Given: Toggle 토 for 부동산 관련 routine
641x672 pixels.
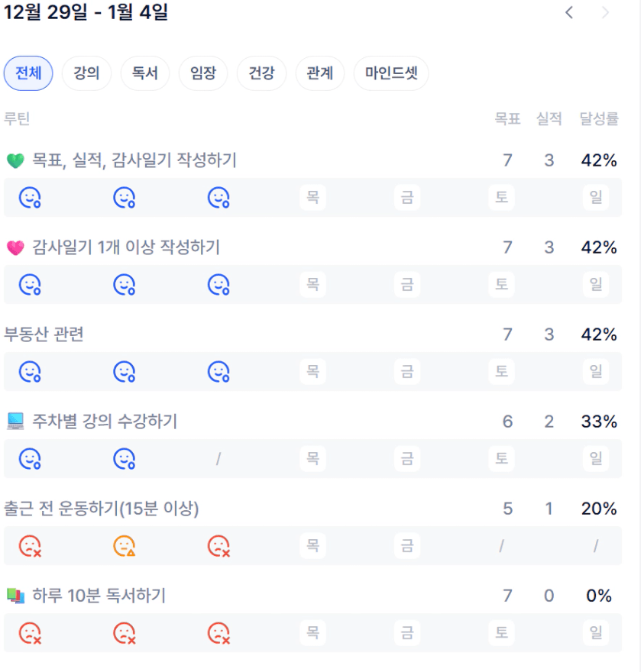Looking at the screenshot, I should (x=501, y=372).
